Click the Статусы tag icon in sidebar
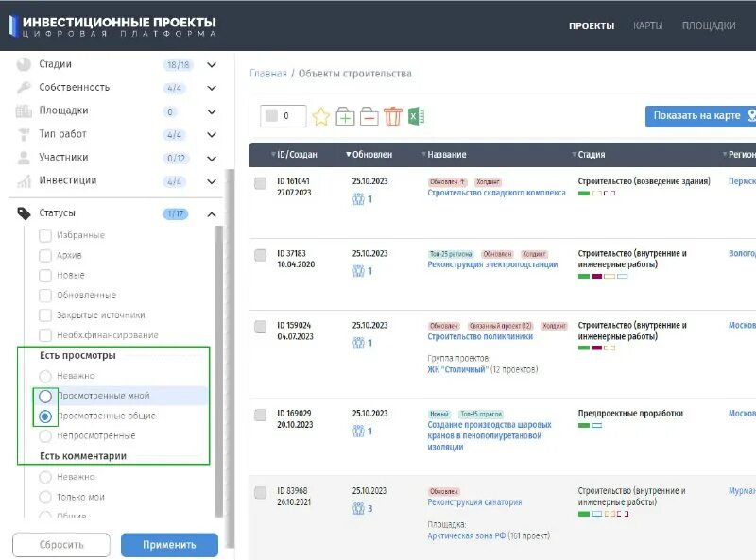The width and height of the screenshot is (756, 560). (25, 213)
